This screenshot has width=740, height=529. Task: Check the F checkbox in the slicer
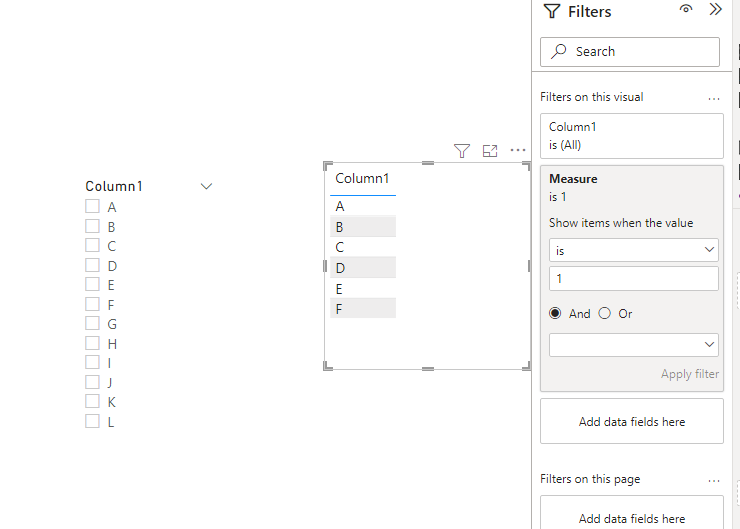point(92,304)
